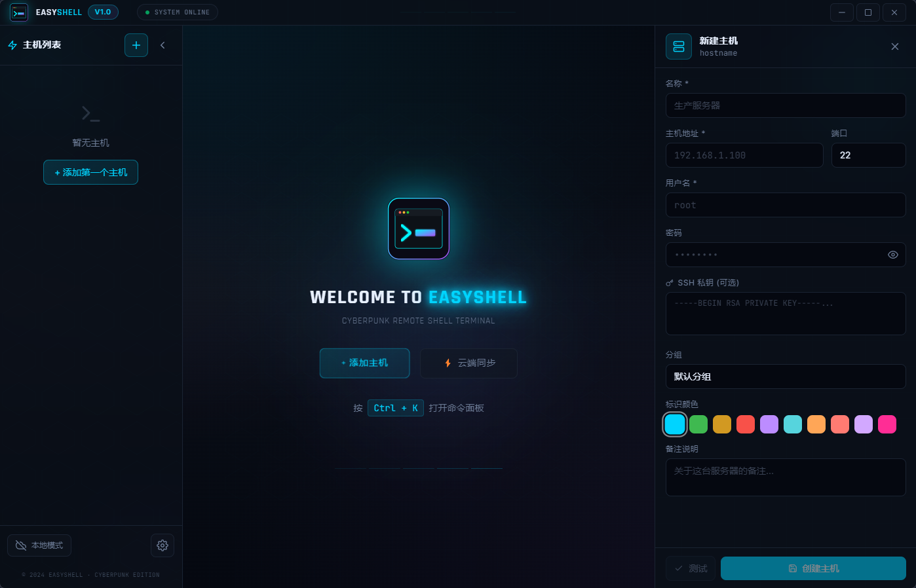Click the plus icon beside 主机列表
This screenshot has width=916, height=588.
pyautogui.click(x=136, y=45)
